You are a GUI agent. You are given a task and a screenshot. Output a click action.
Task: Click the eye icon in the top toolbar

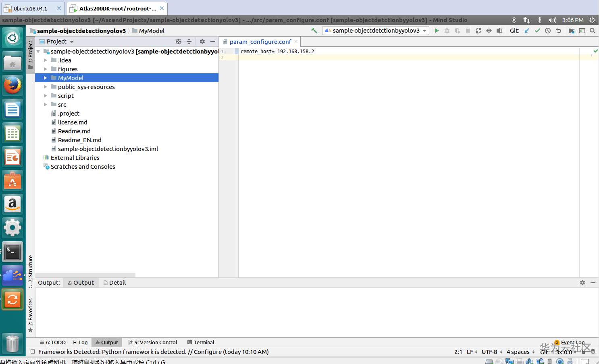[489, 31]
